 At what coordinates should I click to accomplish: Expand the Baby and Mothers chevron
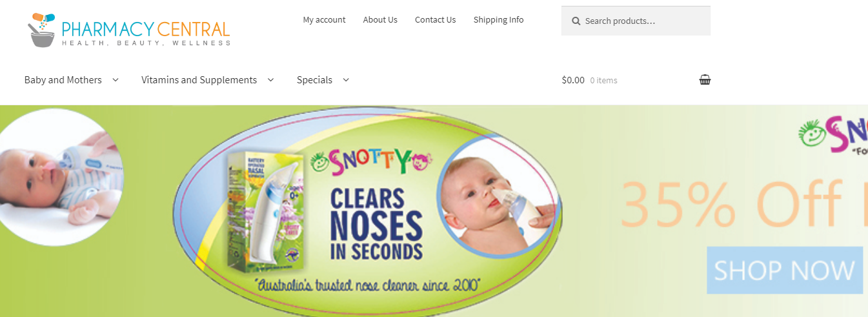point(116,80)
